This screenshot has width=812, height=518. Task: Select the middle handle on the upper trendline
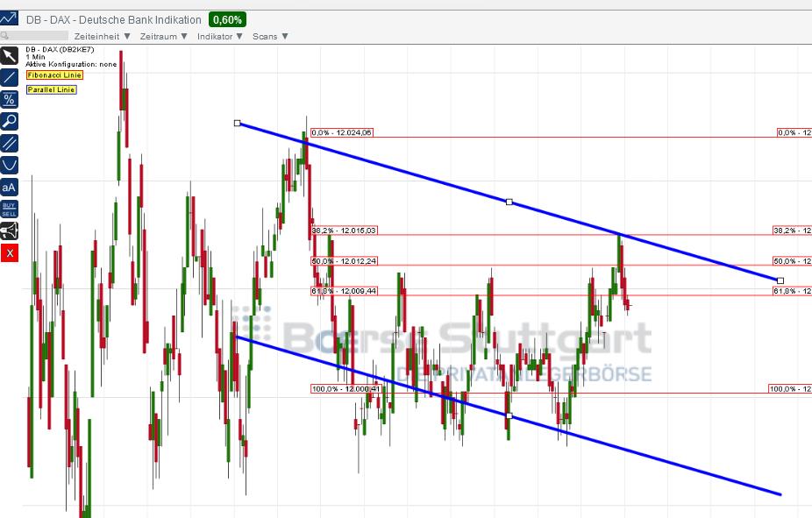tap(509, 202)
